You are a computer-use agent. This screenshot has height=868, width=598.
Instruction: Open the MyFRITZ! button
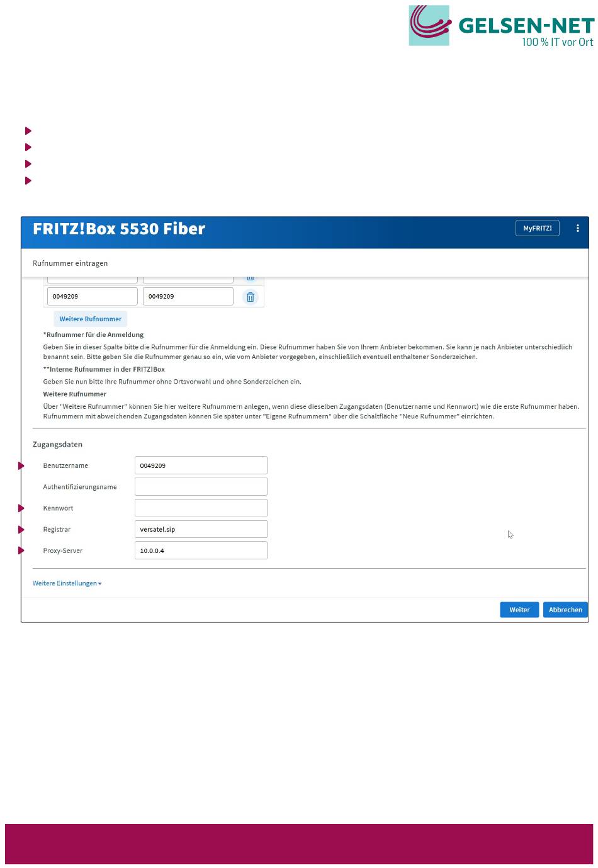537,228
